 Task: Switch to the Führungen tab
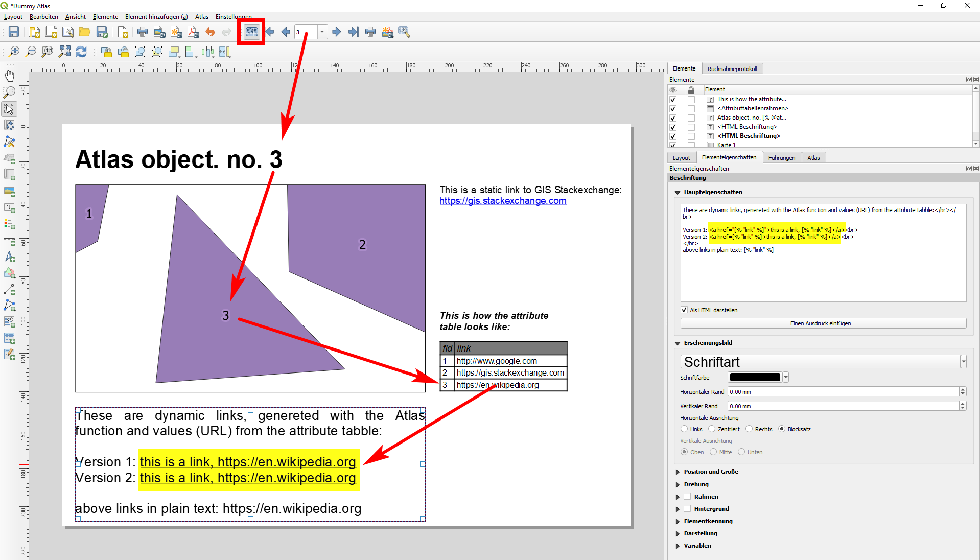pos(782,158)
